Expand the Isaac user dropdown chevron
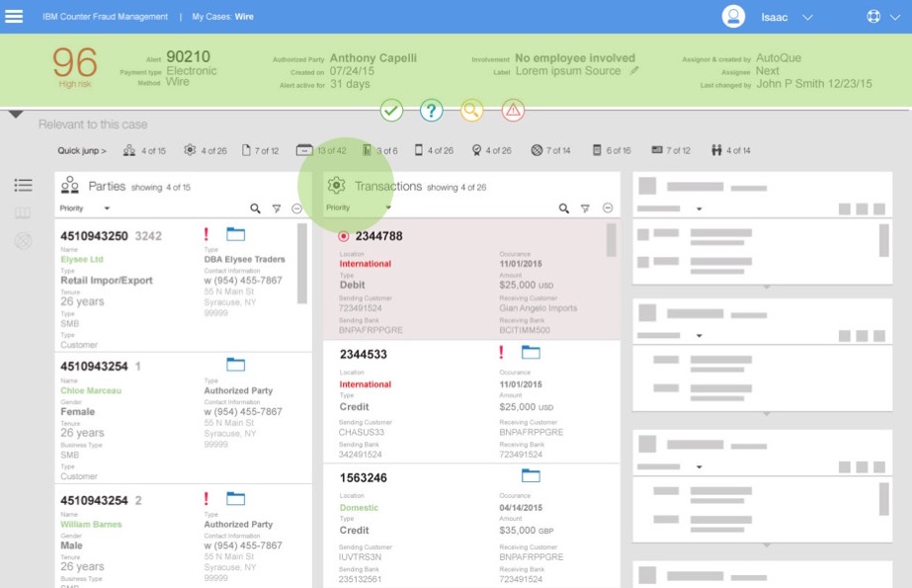The image size is (912, 588). (x=807, y=18)
